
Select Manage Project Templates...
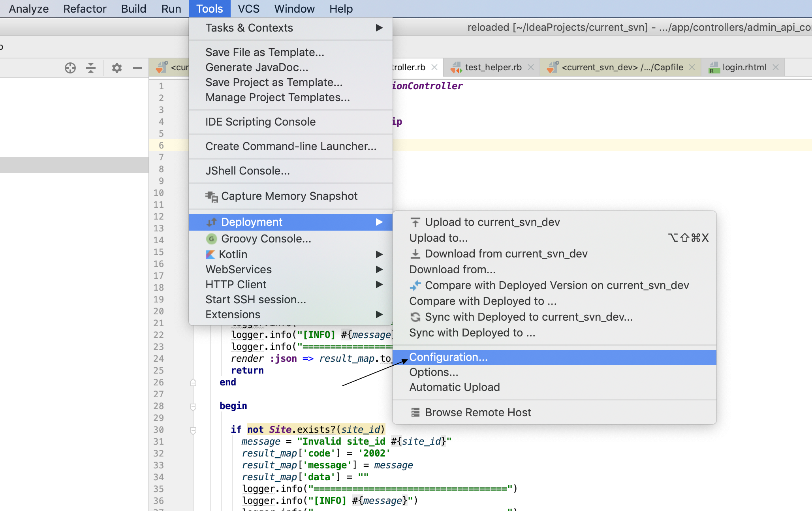pos(291,98)
